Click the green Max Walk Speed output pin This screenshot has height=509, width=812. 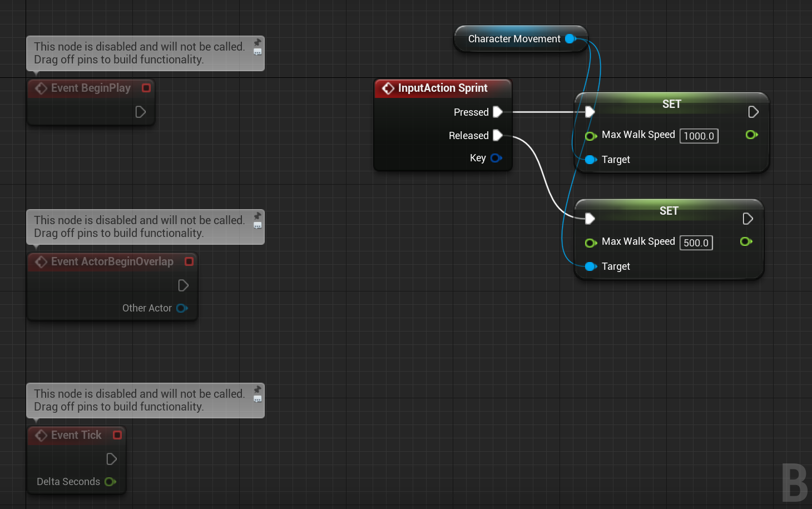pos(751,135)
